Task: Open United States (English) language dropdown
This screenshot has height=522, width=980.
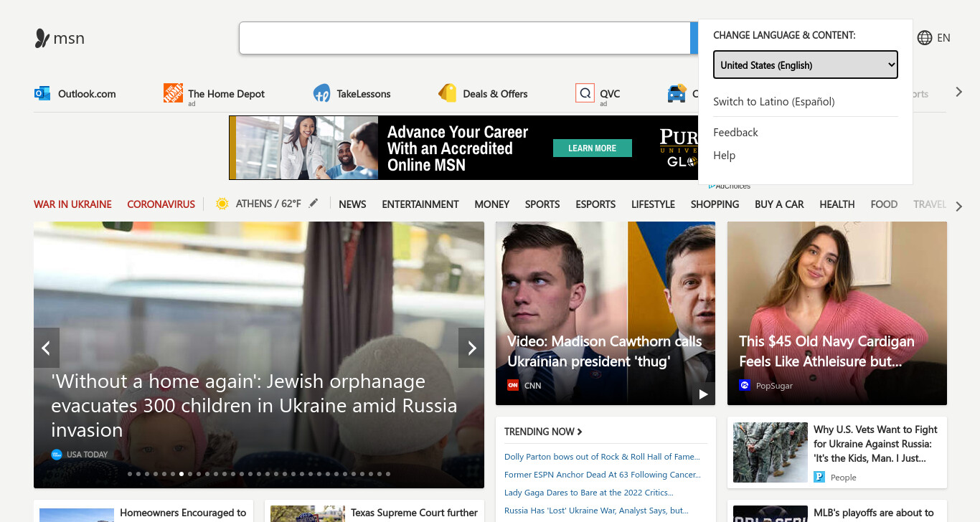Action: pyautogui.click(x=805, y=65)
